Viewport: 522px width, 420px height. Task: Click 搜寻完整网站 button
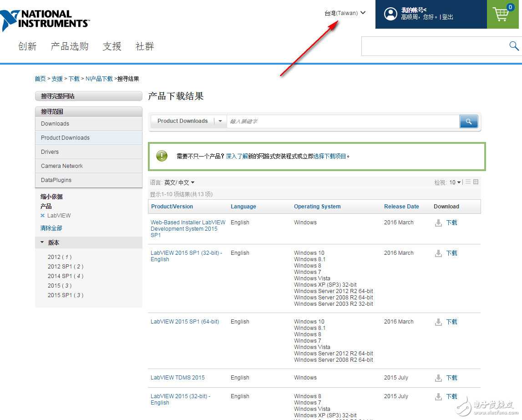pyautogui.click(x=89, y=96)
